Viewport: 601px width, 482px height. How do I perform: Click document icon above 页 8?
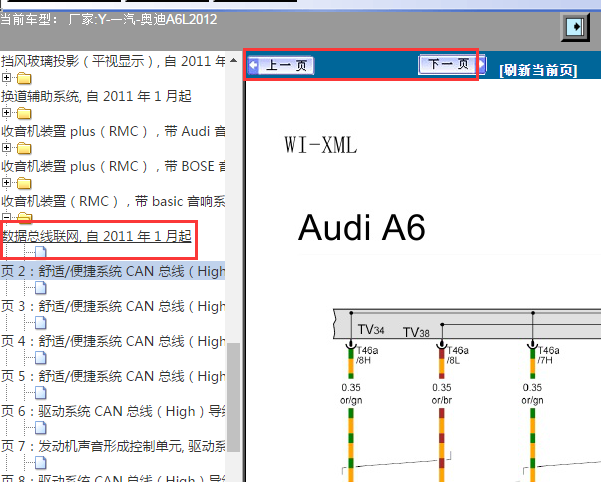tap(41, 462)
